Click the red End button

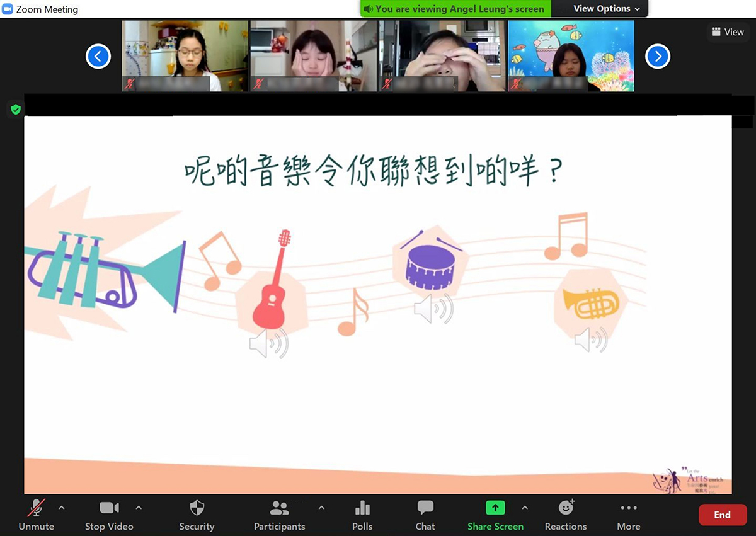(722, 515)
